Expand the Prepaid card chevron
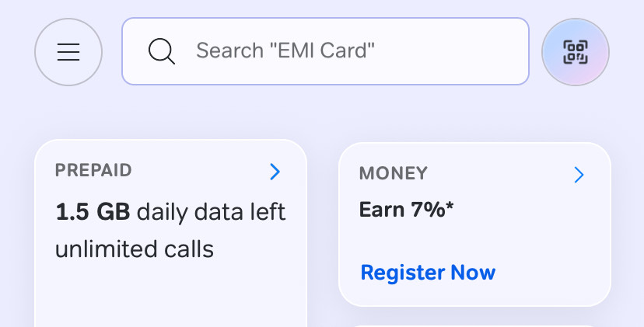The width and height of the screenshot is (644, 327). 275,172
